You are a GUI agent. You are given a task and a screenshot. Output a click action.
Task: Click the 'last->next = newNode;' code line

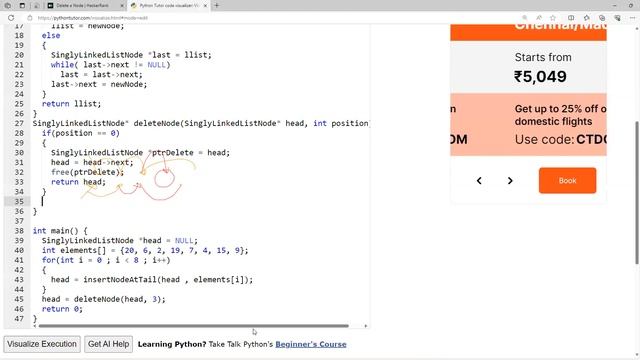pos(99,84)
